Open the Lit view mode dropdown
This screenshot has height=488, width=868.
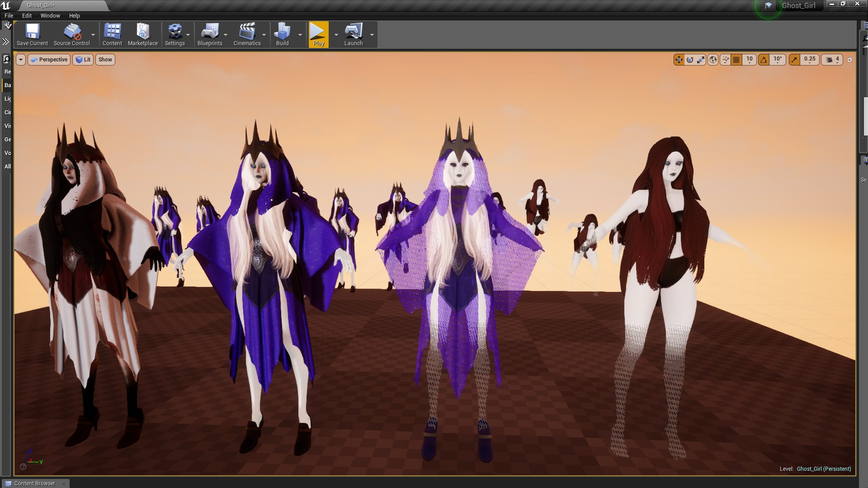tap(83, 60)
